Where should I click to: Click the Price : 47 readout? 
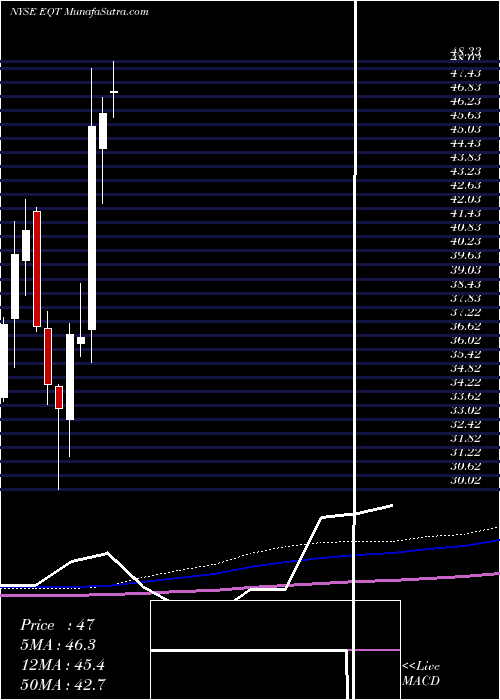[57, 625]
